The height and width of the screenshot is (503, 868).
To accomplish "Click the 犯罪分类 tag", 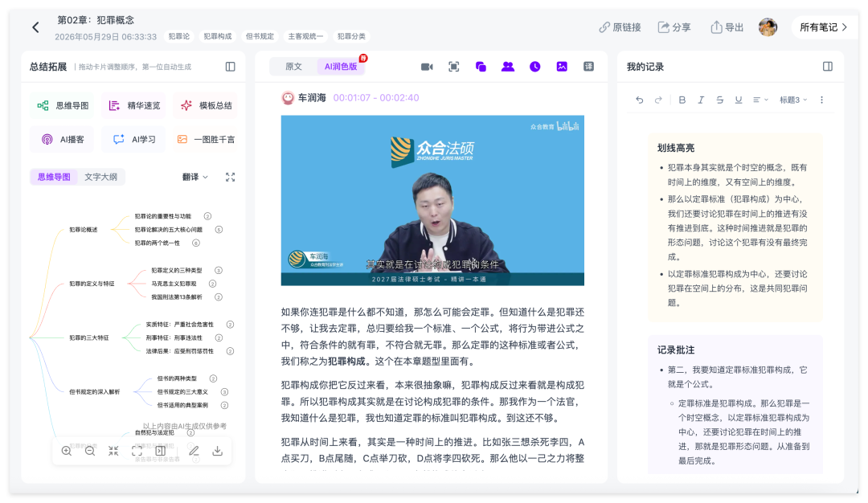I will 351,36.
